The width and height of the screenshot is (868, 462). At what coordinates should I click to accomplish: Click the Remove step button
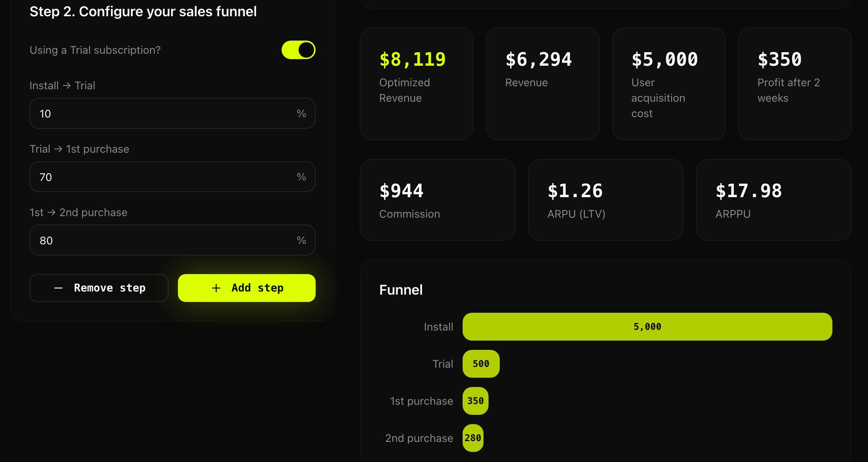coord(99,288)
